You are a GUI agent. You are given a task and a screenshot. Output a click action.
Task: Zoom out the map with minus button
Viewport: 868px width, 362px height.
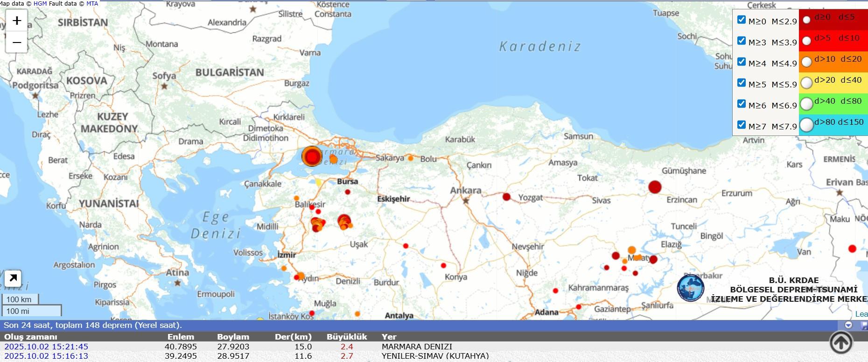click(17, 43)
